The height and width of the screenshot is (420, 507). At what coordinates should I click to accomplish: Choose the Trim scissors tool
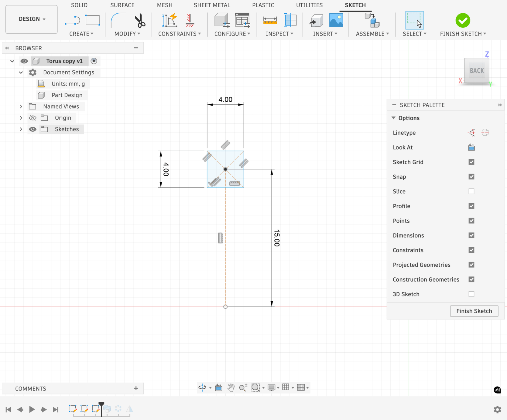tap(139, 20)
